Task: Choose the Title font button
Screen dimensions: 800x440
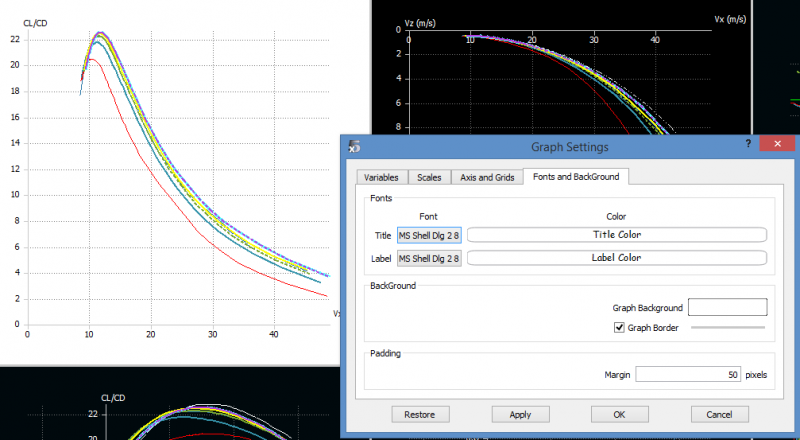Action: (429, 235)
